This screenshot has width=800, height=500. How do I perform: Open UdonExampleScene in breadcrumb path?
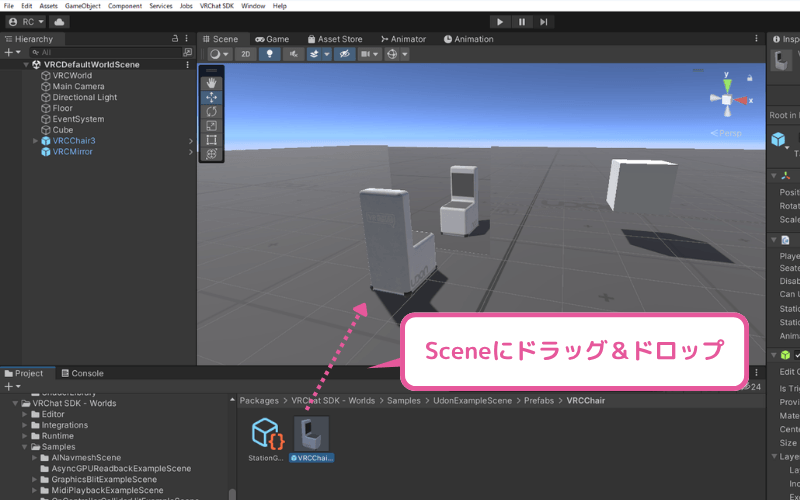[x=472, y=401]
